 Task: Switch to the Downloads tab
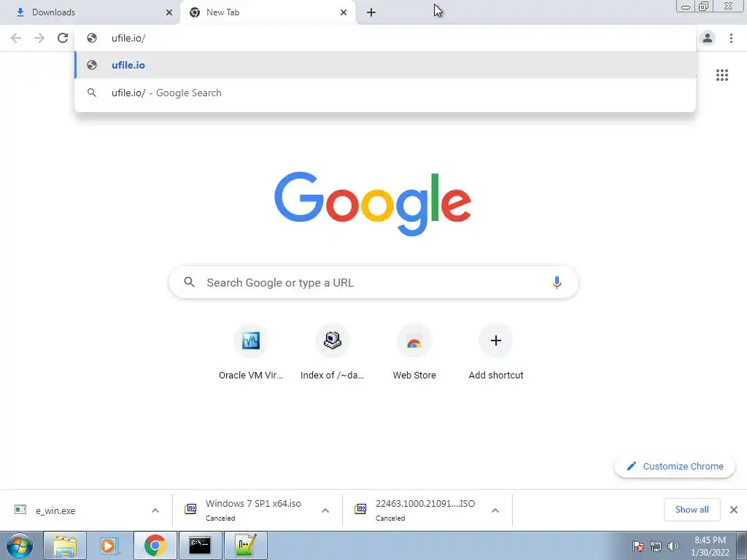point(90,13)
